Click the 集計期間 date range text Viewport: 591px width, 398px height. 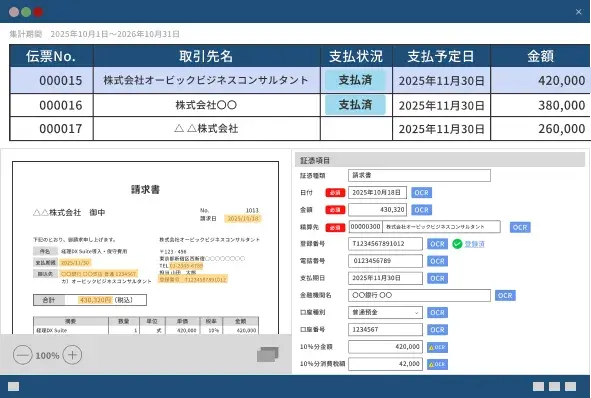pos(115,34)
